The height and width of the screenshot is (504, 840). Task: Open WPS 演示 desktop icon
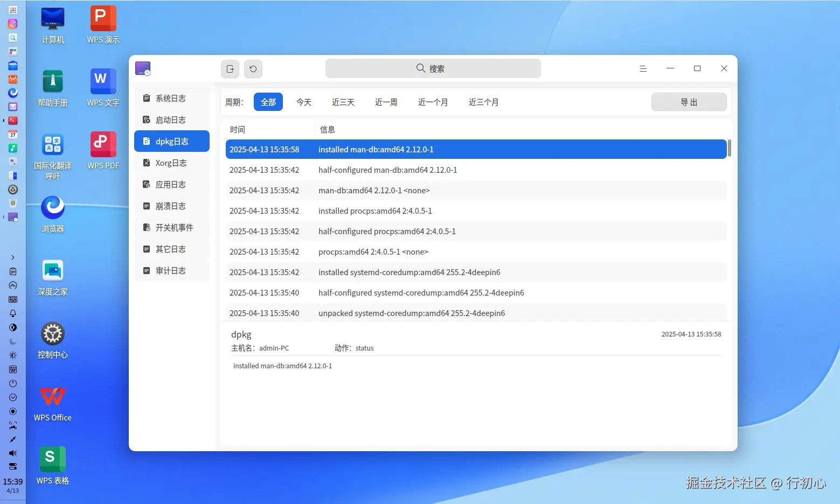[103, 25]
